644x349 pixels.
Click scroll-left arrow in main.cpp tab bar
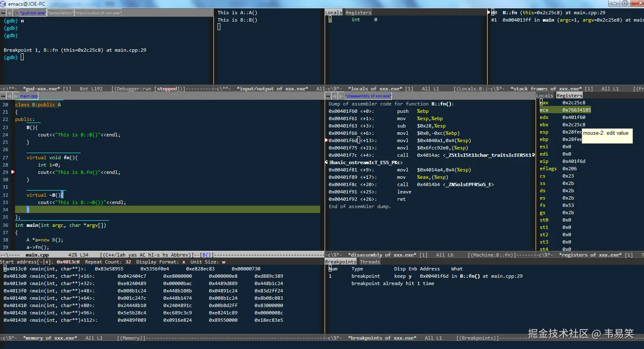click(x=10, y=96)
